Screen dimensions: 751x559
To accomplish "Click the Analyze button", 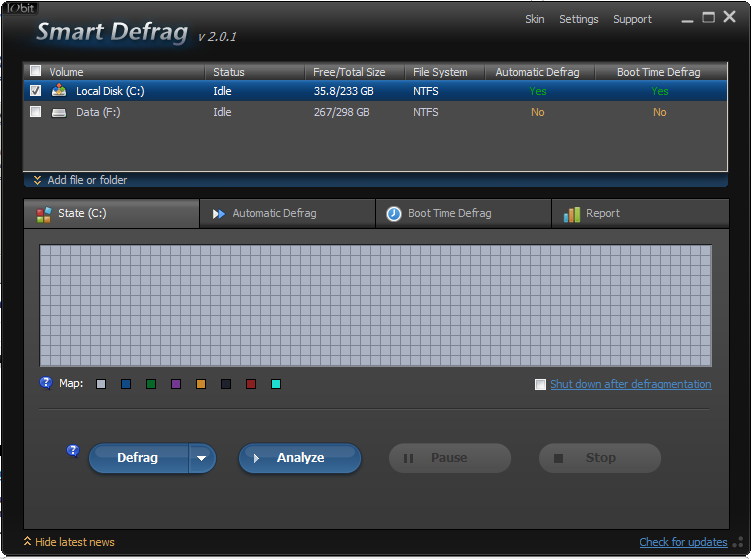I will pos(300,458).
